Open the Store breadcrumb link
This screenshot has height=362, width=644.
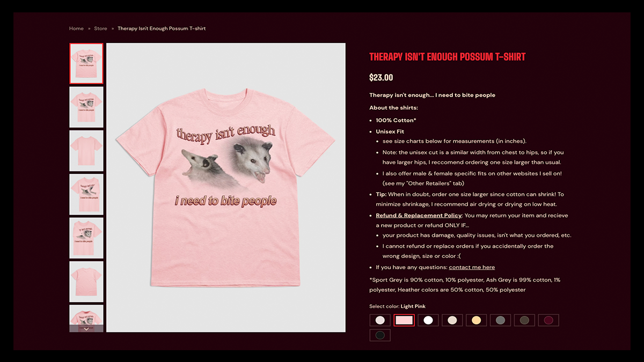pyautogui.click(x=101, y=28)
